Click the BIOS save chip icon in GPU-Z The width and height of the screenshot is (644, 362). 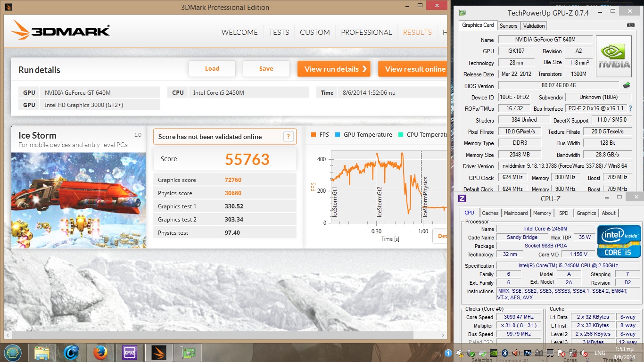627,85
